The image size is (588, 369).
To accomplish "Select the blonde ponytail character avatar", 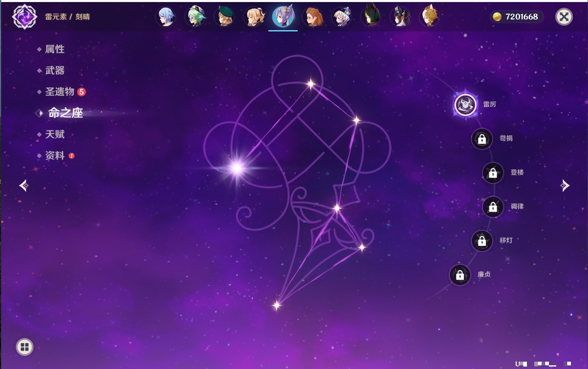I will coord(254,17).
